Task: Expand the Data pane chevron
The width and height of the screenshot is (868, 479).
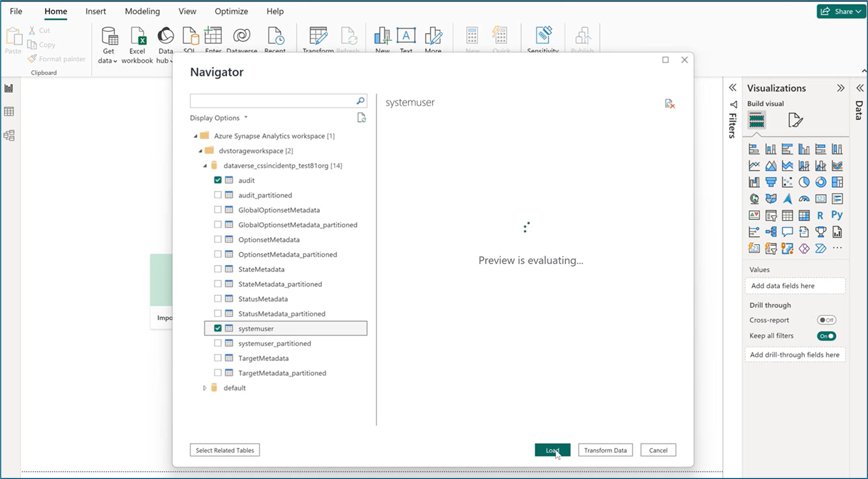Action: [860, 88]
